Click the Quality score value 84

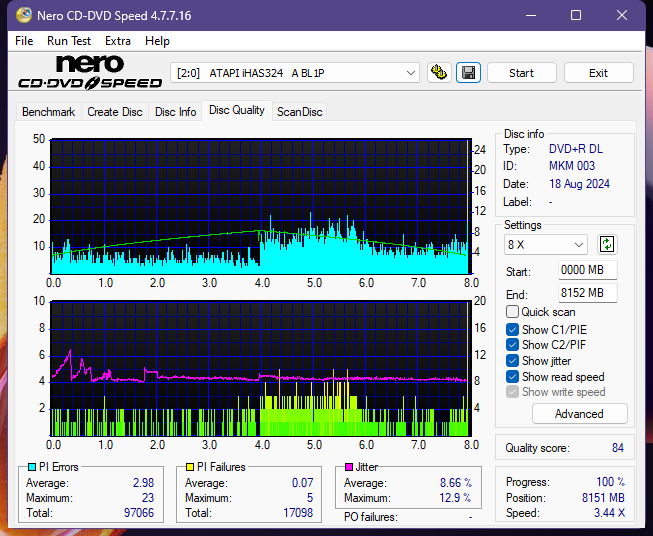point(618,448)
